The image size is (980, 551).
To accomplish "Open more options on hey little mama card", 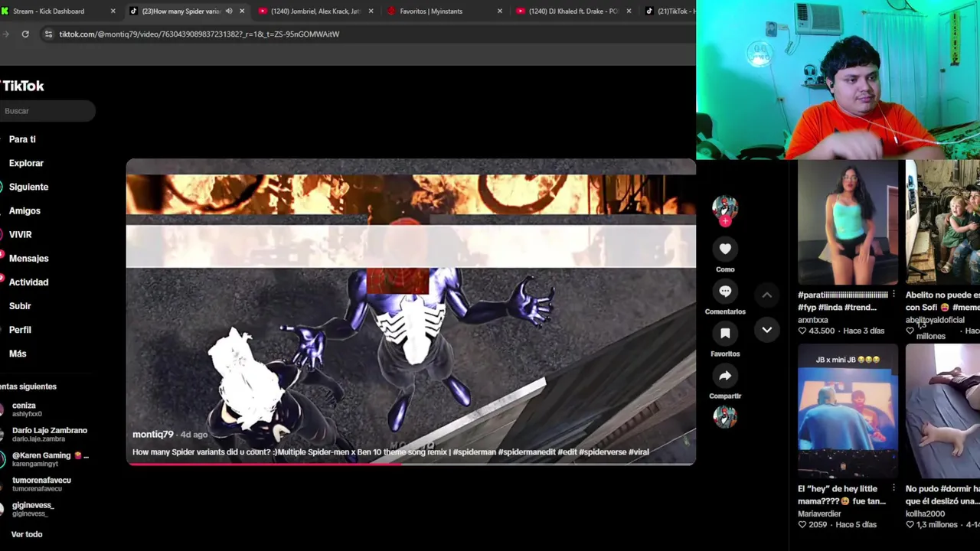I will pos(893,488).
